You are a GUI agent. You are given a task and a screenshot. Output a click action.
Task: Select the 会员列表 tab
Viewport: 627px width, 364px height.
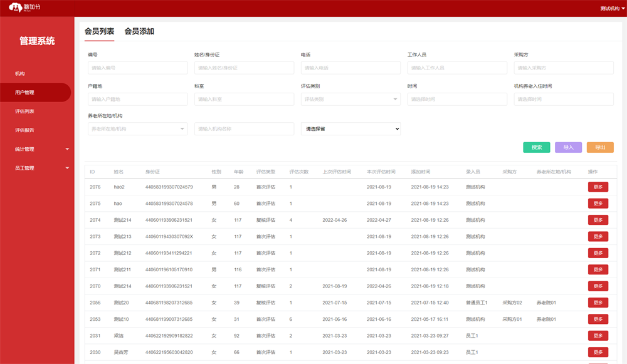[x=99, y=31]
